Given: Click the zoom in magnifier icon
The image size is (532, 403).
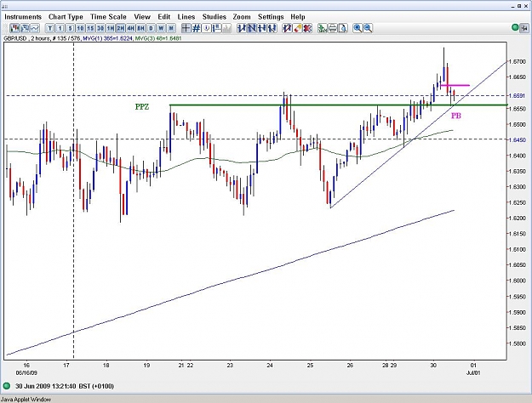Looking at the screenshot, I should [x=358, y=28].
